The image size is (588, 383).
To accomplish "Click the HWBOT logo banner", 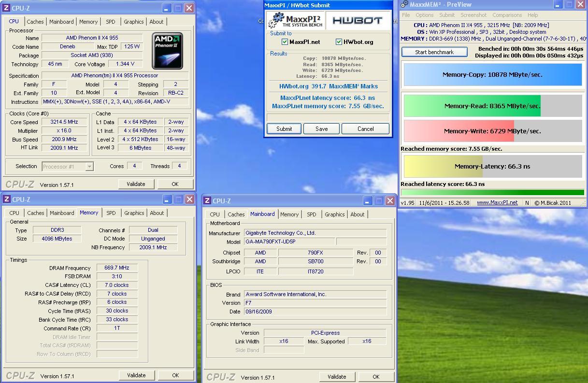I will [357, 20].
